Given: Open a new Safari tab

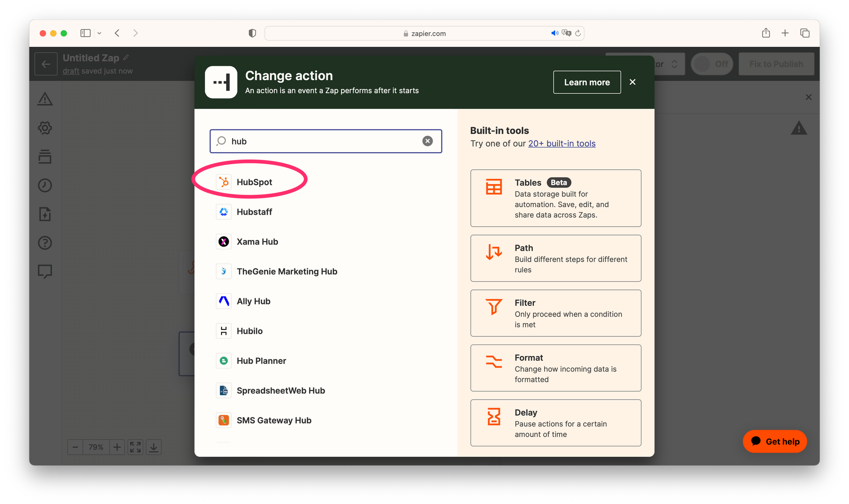Looking at the screenshot, I should [785, 33].
